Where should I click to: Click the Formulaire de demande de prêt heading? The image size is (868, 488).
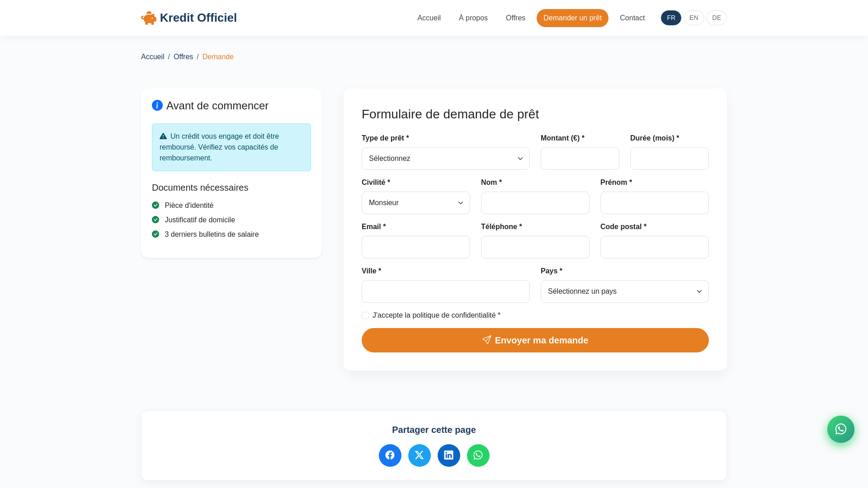click(450, 114)
